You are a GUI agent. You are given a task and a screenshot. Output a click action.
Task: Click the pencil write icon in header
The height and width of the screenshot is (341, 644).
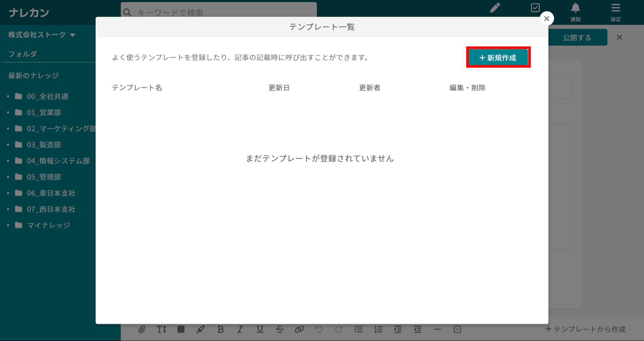[495, 8]
